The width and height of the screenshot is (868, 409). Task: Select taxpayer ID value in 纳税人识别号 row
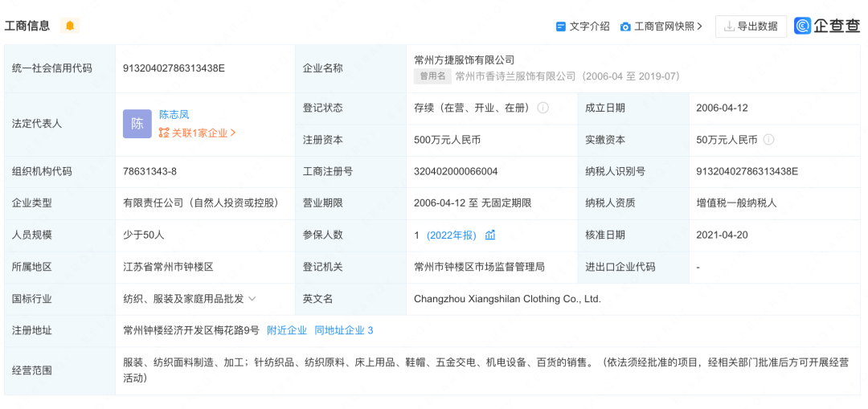point(747,172)
